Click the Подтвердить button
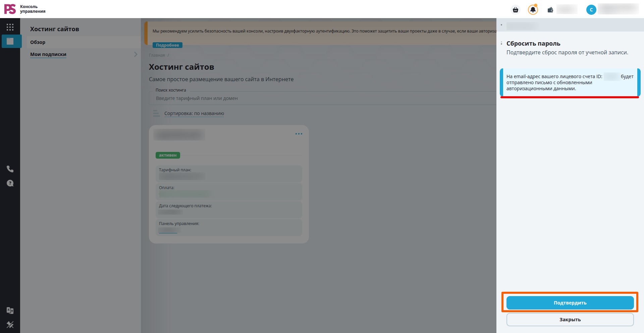This screenshot has height=333, width=644. (570, 303)
